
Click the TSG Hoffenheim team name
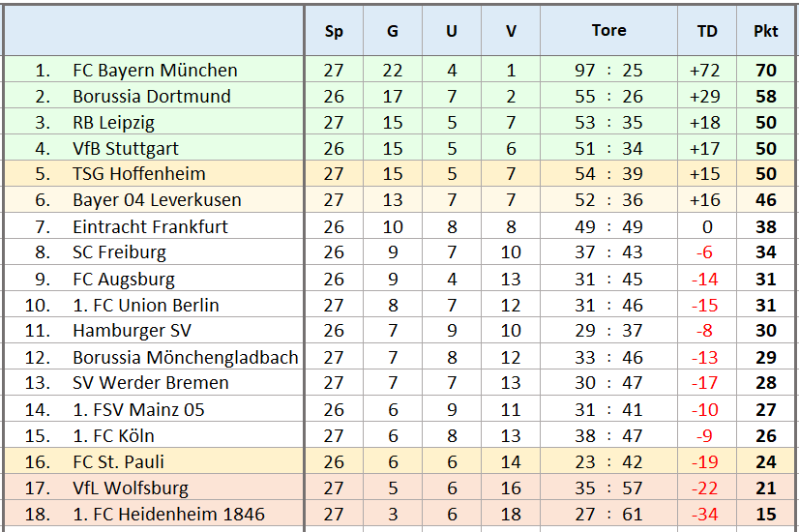[139, 174]
